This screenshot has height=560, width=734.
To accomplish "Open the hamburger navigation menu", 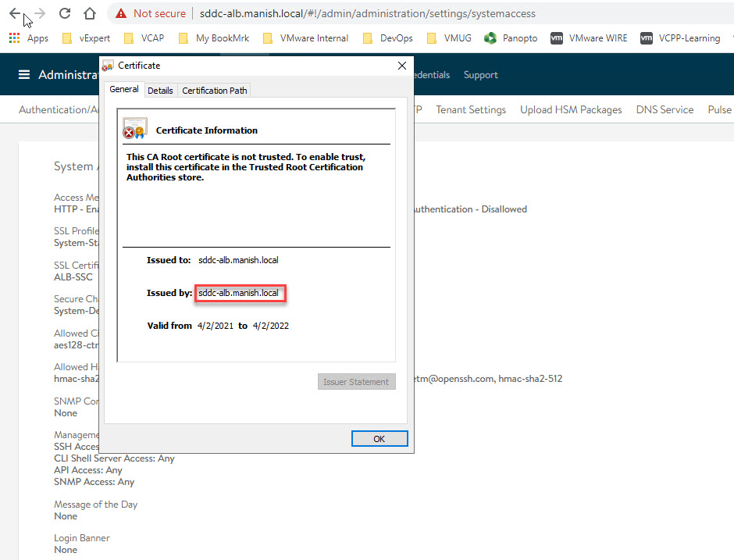I will pos(24,74).
